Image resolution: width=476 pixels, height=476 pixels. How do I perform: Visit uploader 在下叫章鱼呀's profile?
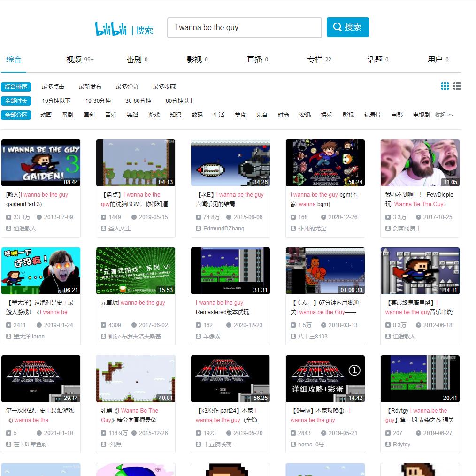pos(31,445)
